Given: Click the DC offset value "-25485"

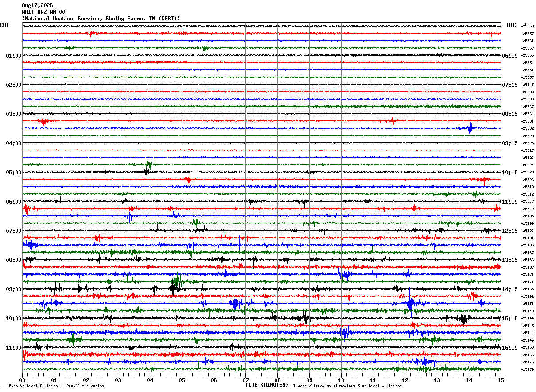Looking at the screenshot, I should click(x=527, y=245).
